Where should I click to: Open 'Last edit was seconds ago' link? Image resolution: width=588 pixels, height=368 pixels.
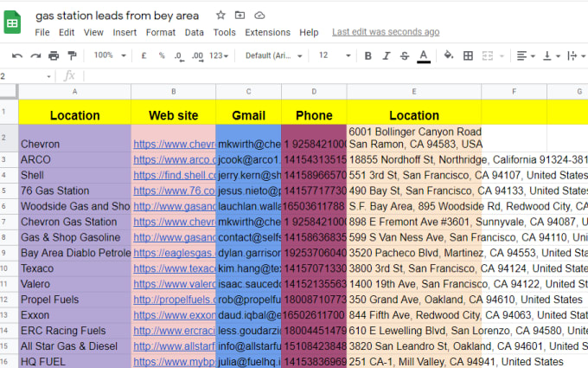coord(386,32)
